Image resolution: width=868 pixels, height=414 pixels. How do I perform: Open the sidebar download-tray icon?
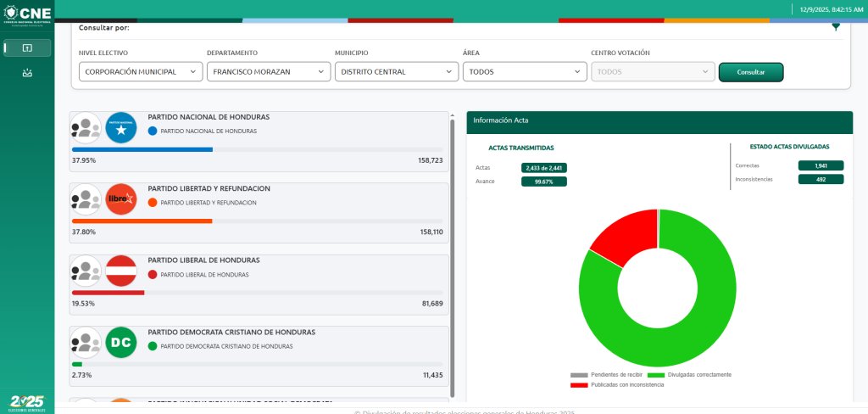(x=27, y=73)
